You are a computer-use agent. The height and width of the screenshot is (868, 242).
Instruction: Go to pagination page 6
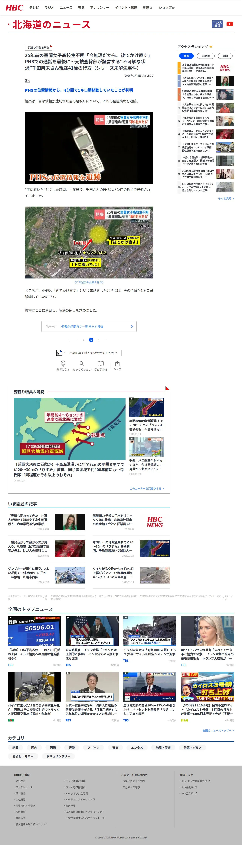click(x=99, y=340)
